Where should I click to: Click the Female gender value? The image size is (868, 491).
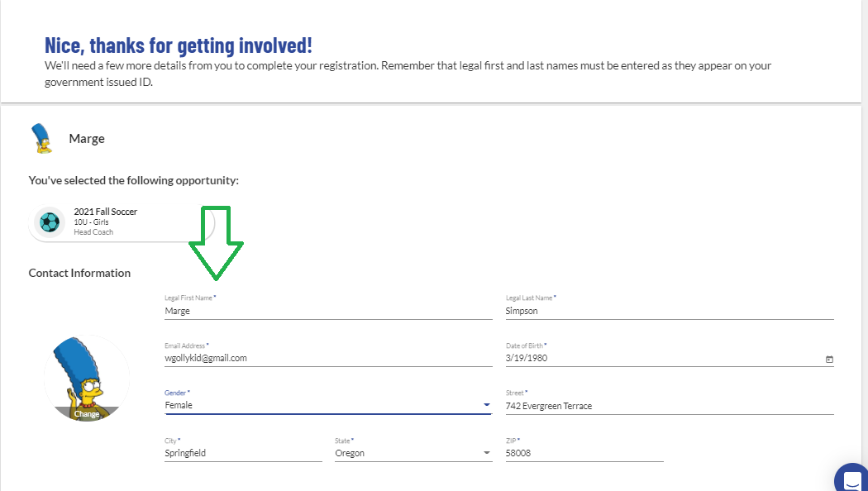click(x=179, y=405)
